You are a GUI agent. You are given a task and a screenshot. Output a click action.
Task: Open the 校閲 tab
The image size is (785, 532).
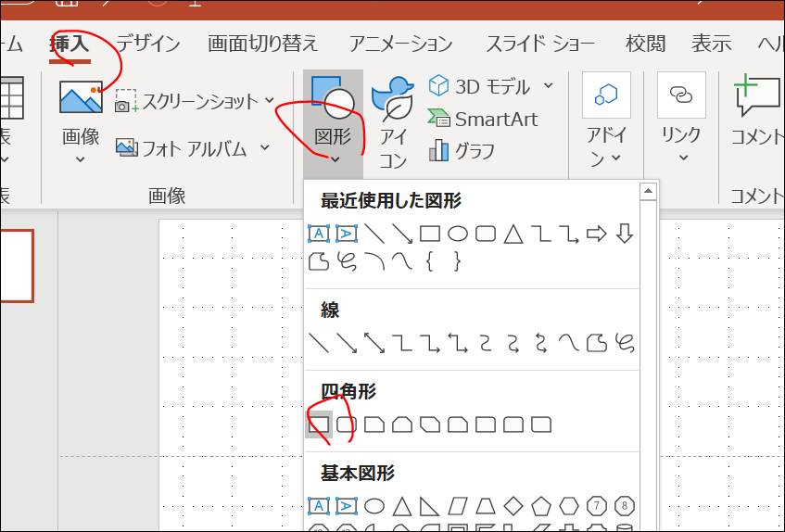coord(645,44)
